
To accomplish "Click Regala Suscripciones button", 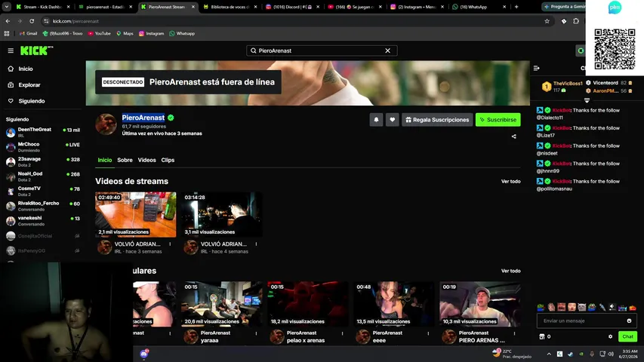I will [x=437, y=120].
